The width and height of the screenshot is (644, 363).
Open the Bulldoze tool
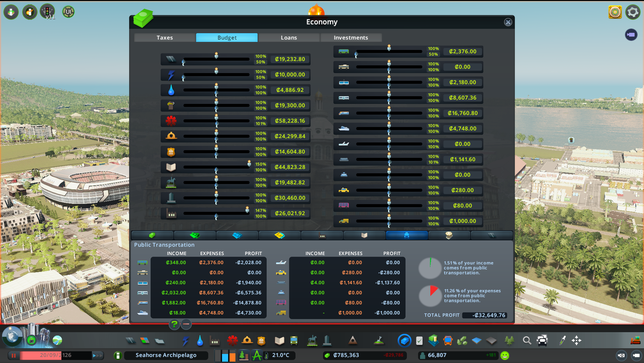(635, 341)
